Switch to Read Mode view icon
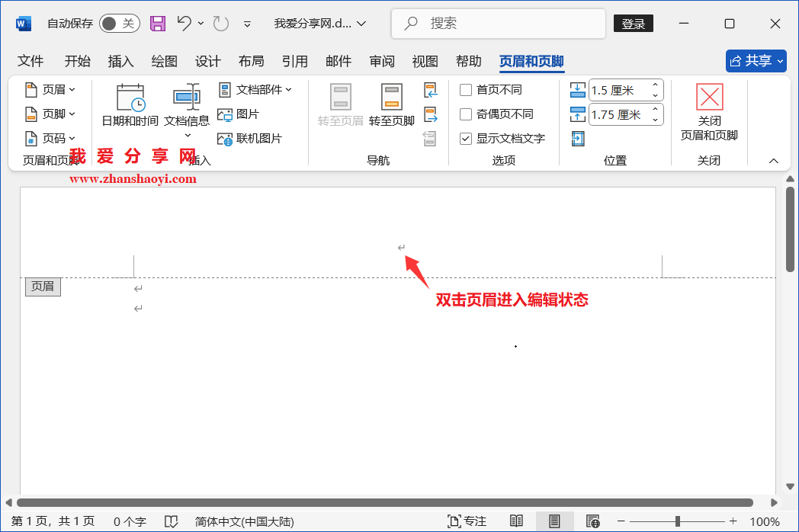 [x=516, y=521]
